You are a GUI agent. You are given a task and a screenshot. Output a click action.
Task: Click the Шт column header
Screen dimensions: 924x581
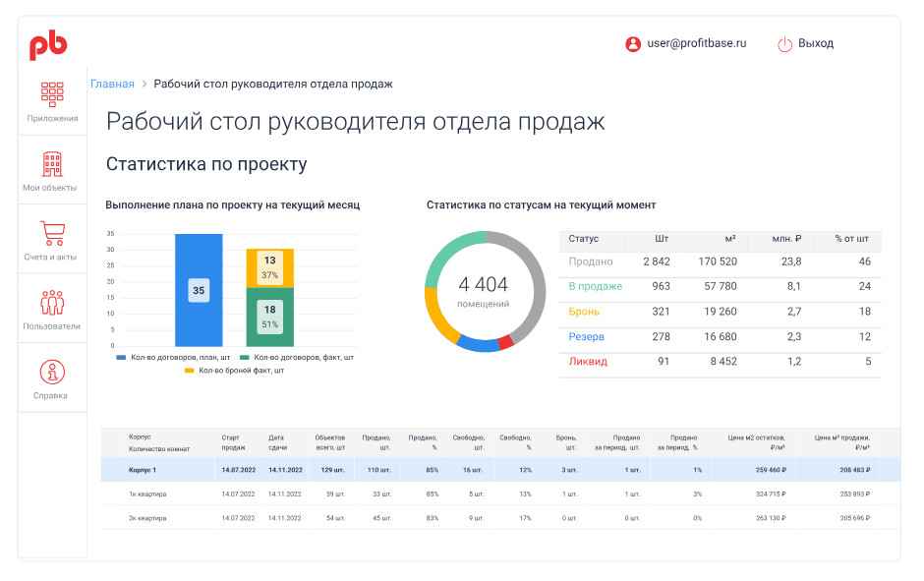(662, 239)
